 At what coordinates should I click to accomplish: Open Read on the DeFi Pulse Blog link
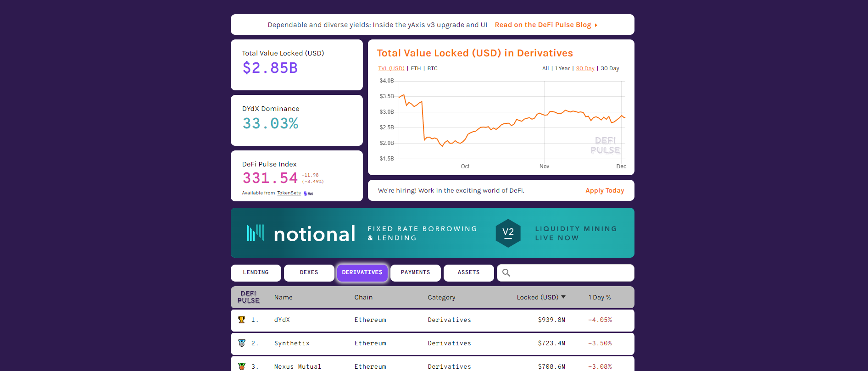(x=543, y=25)
